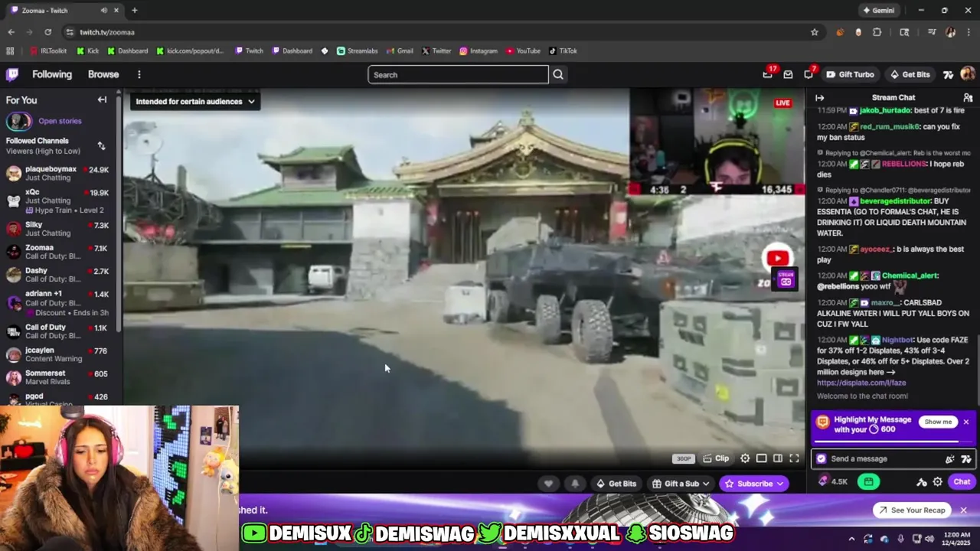Open moderation tools icon near Chat button
980x551 pixels.
(922, 481)
